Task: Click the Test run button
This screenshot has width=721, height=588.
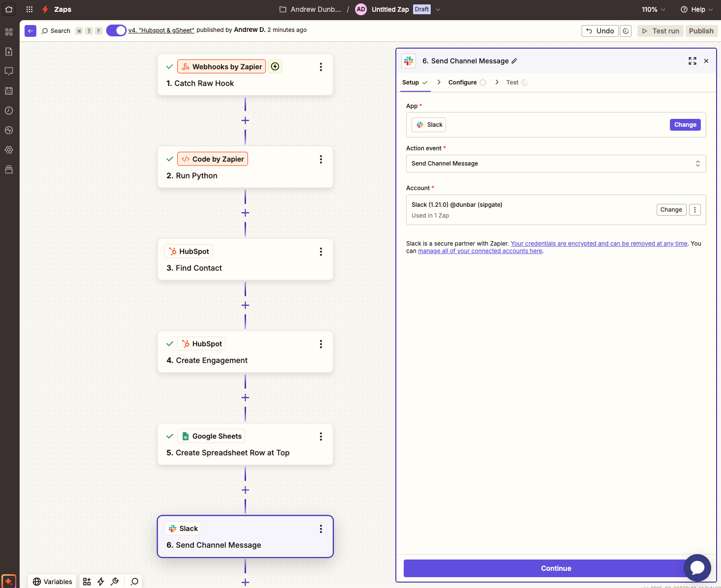Action: tap(661, 31)
